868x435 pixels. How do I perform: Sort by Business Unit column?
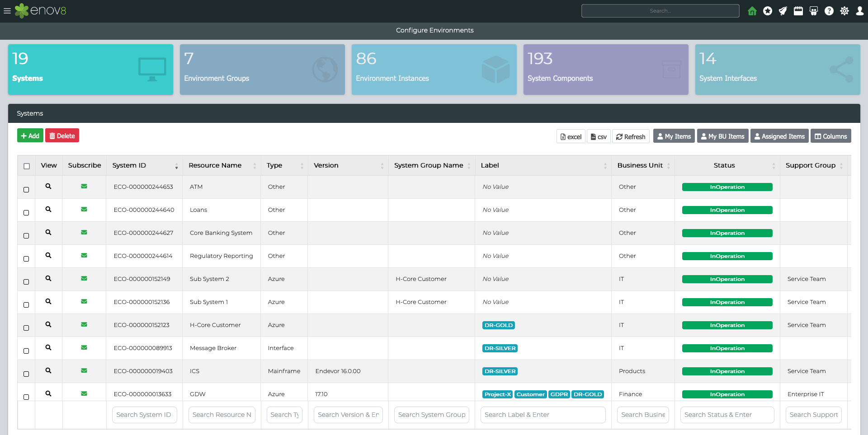point(643,165)
